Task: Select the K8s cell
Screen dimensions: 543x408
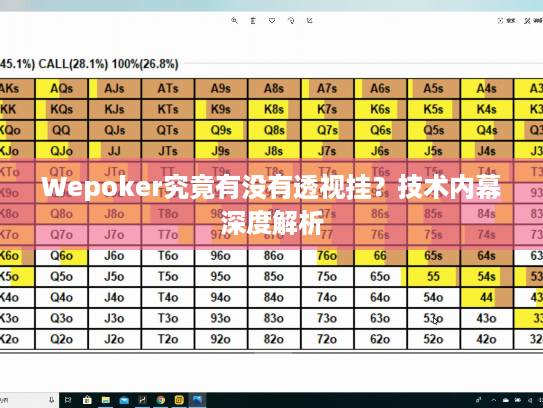Action: point(274,109)
